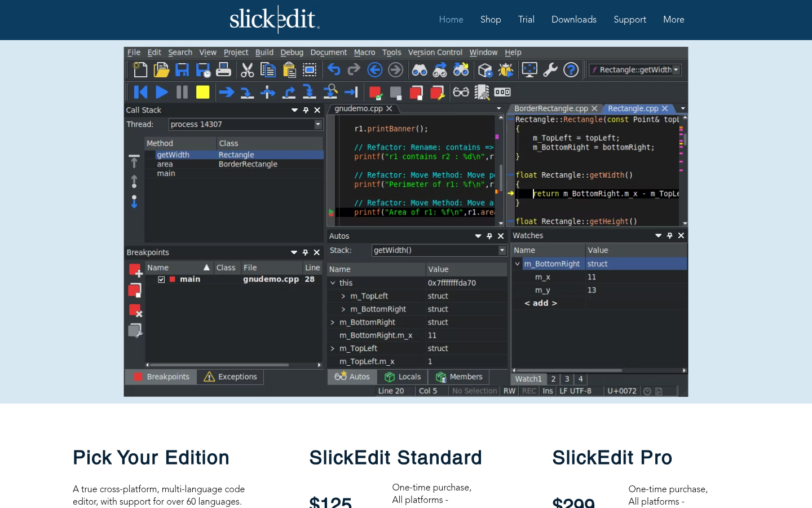Toggle Ins mode in status bar

tap(548, 391)
